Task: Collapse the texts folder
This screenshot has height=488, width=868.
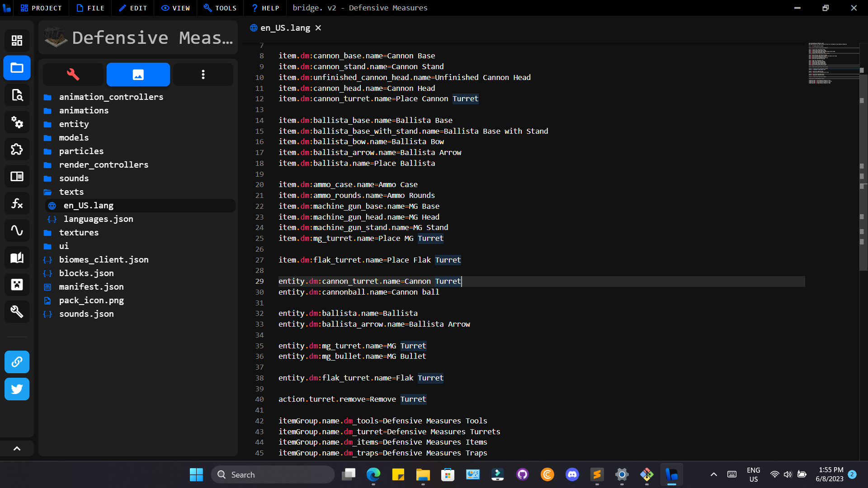Action: coord(71,192)
